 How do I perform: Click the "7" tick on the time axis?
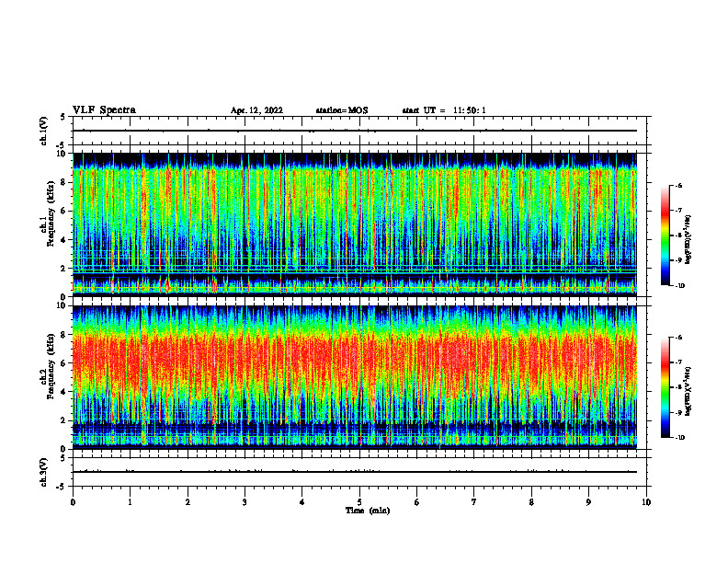(x=474, y=502)
